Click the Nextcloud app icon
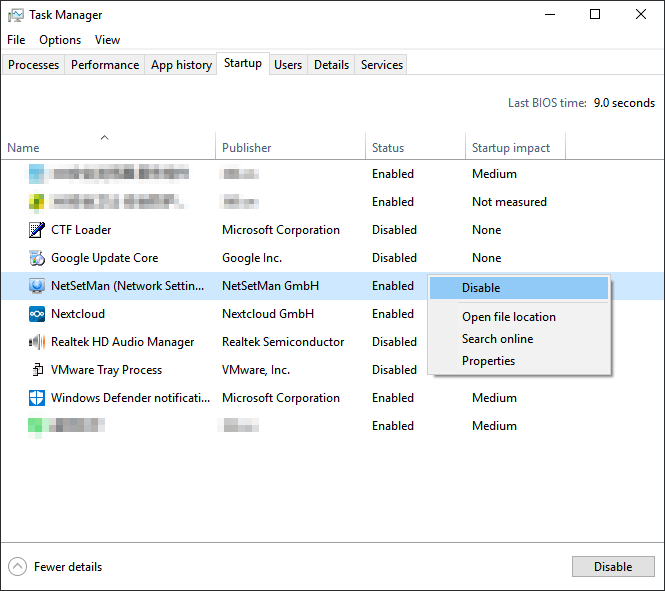 point(36,314)
